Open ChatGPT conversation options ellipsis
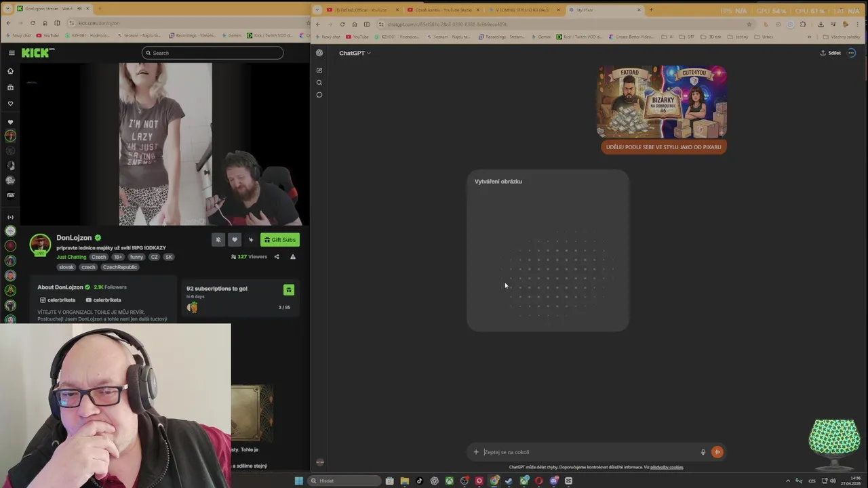Viewport: 868px width, 488px height. 852,53
